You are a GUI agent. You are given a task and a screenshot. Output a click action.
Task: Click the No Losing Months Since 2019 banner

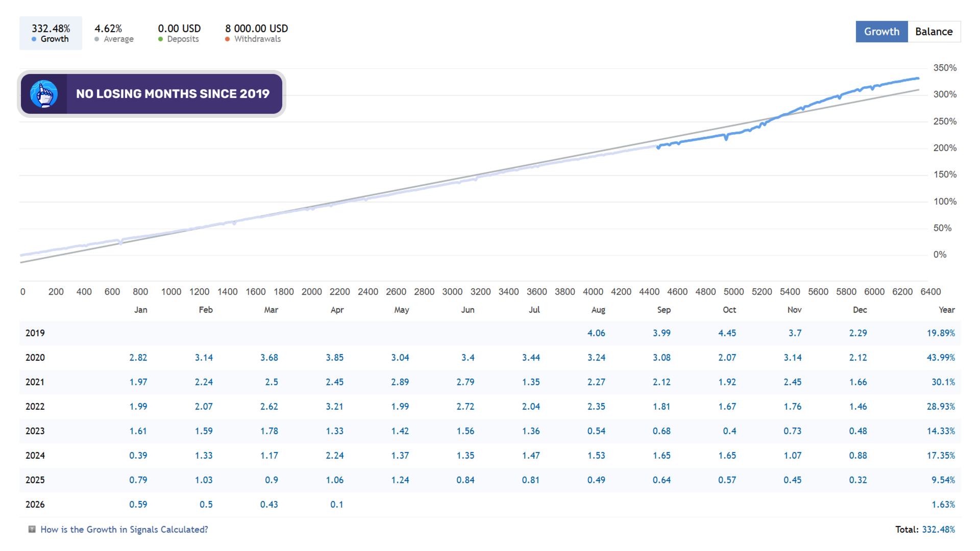pos(152,94)
